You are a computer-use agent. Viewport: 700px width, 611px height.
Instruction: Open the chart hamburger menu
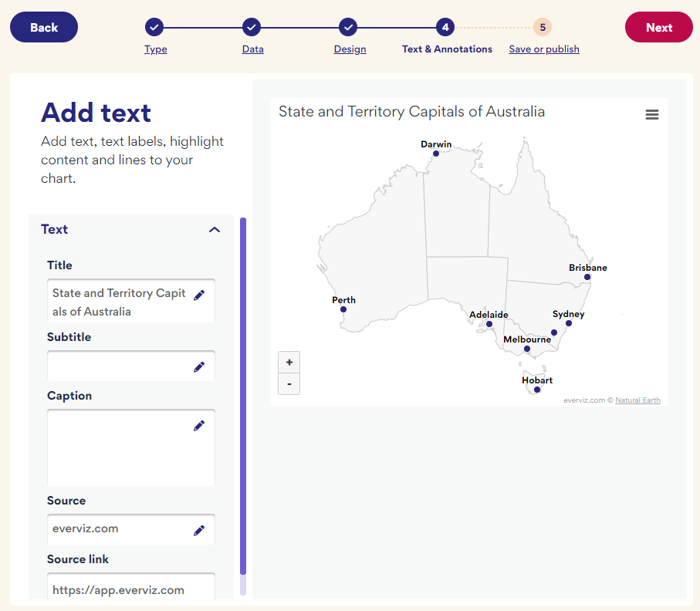tap(652, 115)
